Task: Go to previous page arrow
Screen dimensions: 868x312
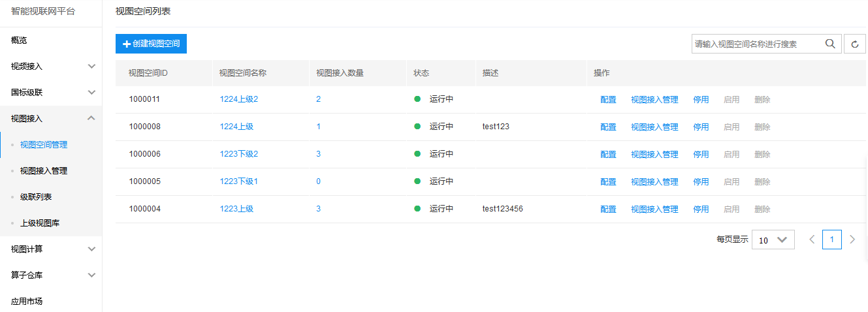Action: pyautogui.click(x=812, y=240)
